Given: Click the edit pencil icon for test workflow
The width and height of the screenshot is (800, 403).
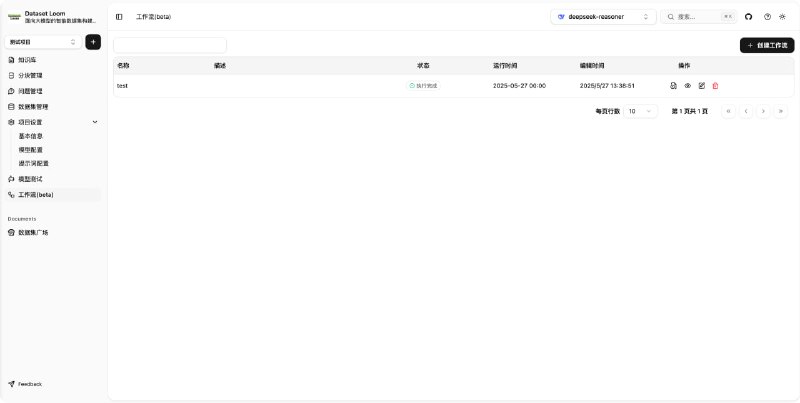Looking at the screenshot, I should [x=701, y=86].
